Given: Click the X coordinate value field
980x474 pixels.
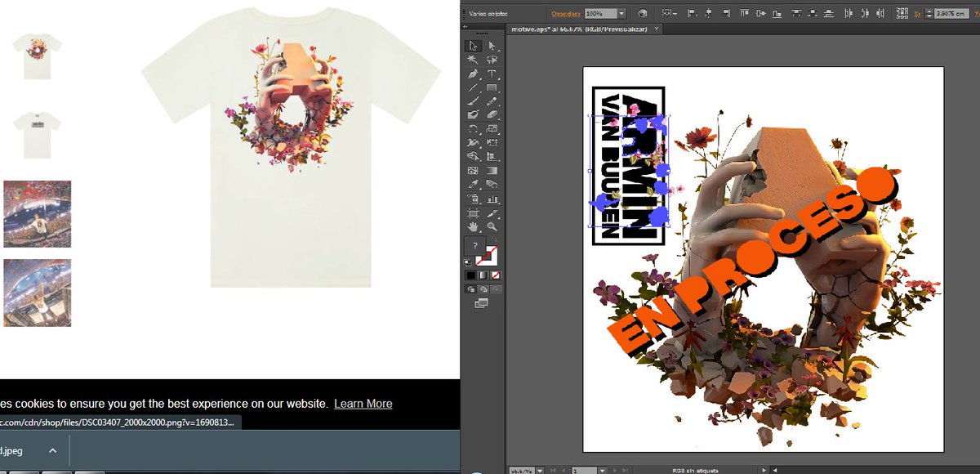Looking at the screenshot, I should click(952, 14).
